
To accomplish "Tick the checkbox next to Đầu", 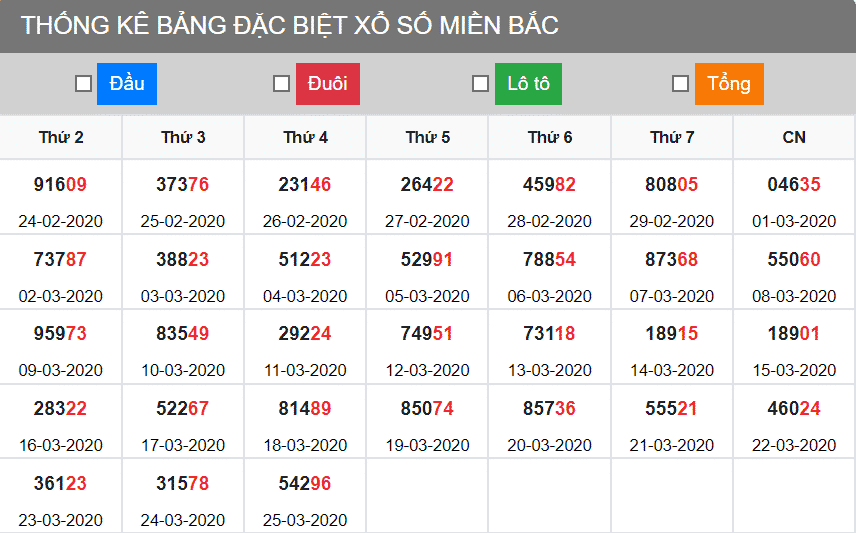I will (84, 84).
